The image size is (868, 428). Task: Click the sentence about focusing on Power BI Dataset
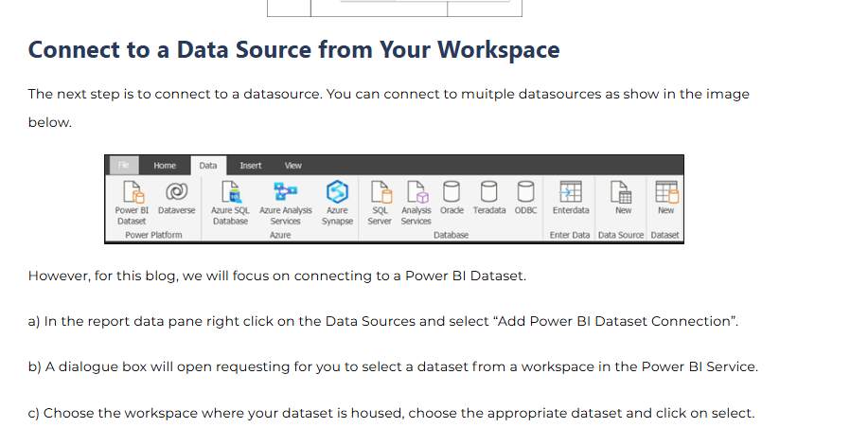[x=276, y=276]
